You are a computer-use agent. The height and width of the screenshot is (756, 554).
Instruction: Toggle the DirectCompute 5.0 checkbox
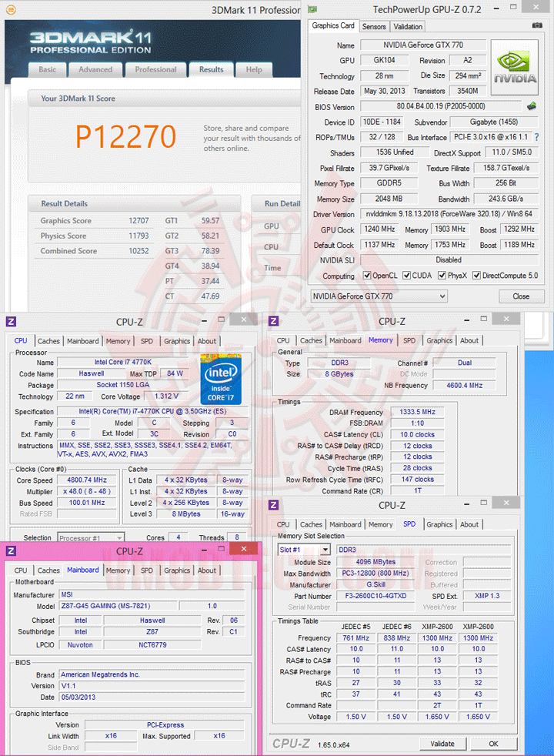[x=476, y=276]
